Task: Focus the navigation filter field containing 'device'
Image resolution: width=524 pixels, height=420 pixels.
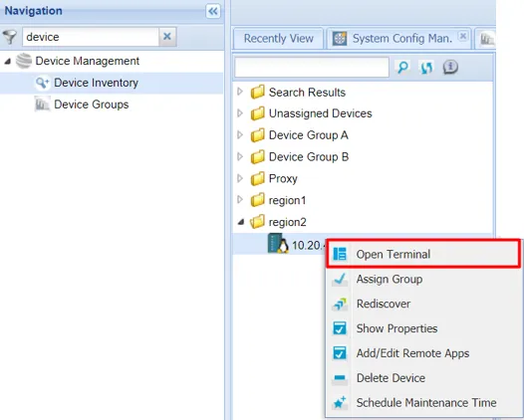Action: tap(91, 37)
